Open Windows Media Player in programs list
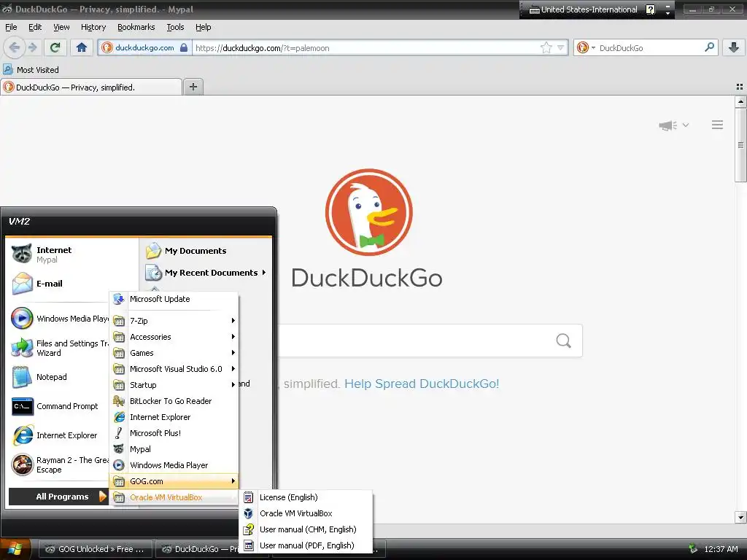Image resolution: width=747 pixels, height=560 pixels. pyautogui.click(x=174, y=465)
